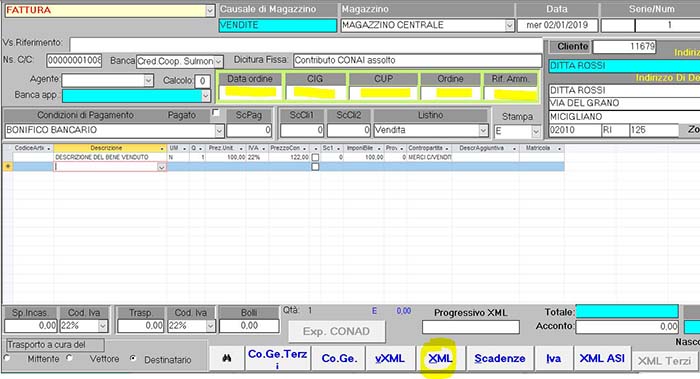The width and height of the screenshot is (700, 379).
Task: Click the Iva button
Action: 554,358
